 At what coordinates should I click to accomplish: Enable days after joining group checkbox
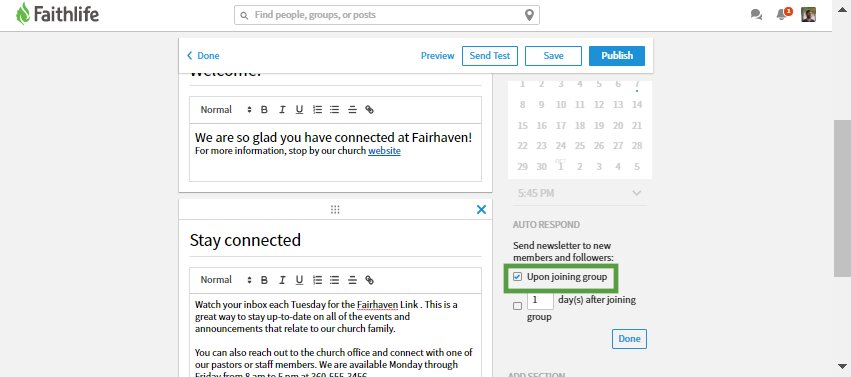517,306
